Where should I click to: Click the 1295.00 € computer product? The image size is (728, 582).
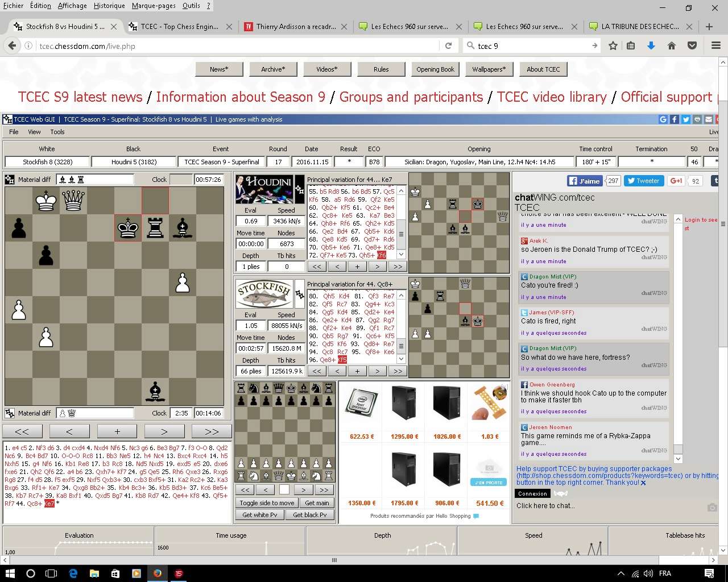(404, 411)
